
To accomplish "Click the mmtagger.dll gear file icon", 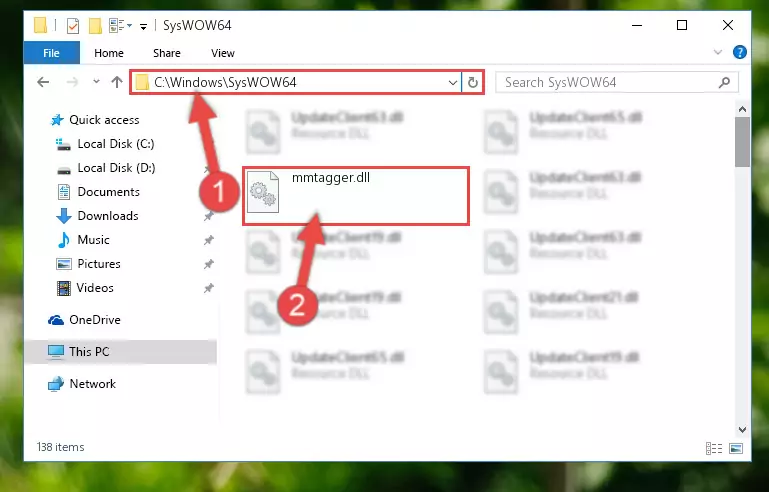I will (x=263, y=192).
